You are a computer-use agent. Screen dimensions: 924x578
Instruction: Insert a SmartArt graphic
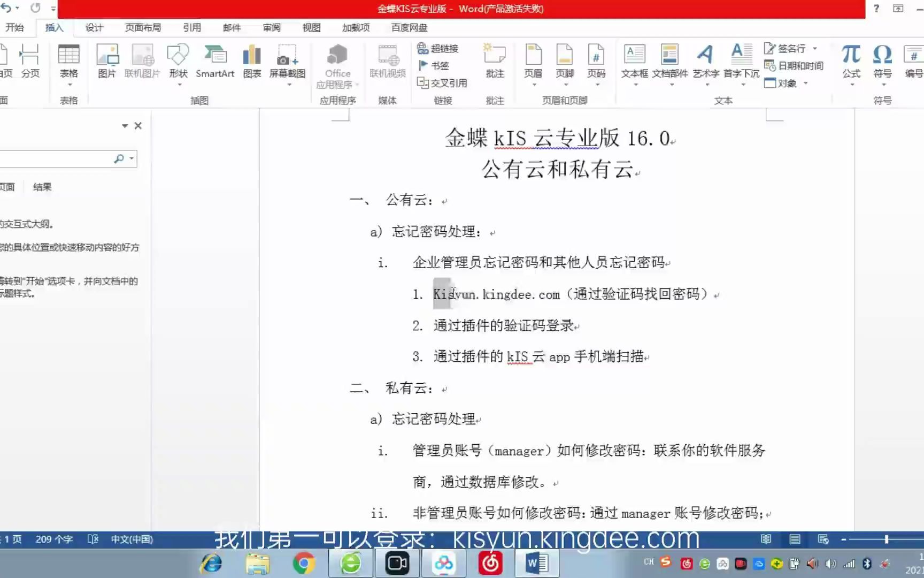click(x=215, y=62)
